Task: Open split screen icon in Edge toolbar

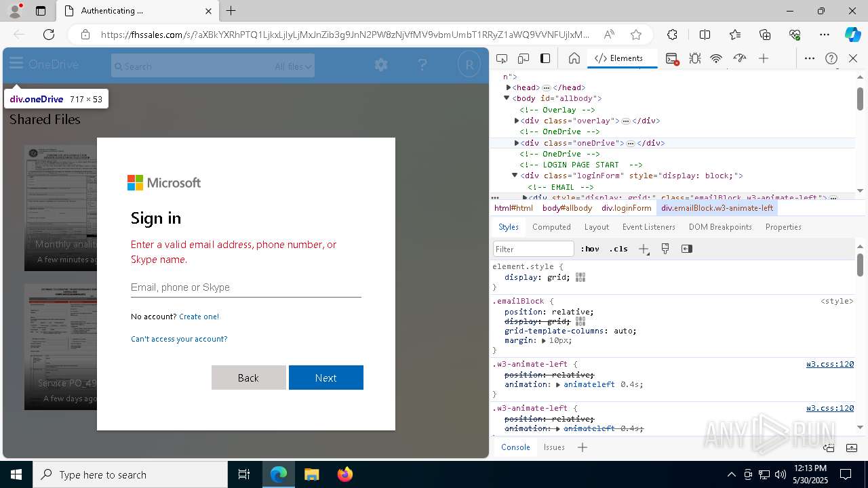Action: coord(705,35)
